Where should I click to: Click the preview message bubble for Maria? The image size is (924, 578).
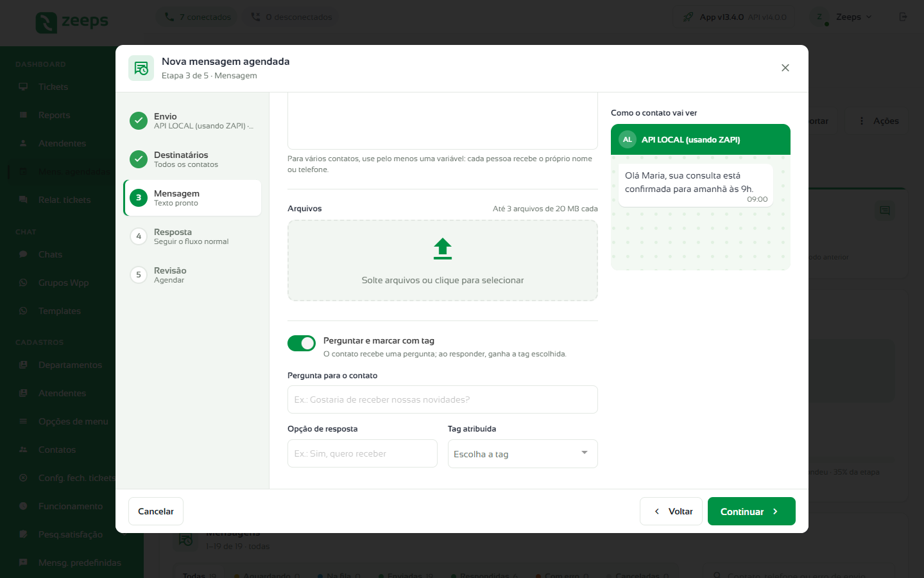pyautogui.click(x=696, y=186)
